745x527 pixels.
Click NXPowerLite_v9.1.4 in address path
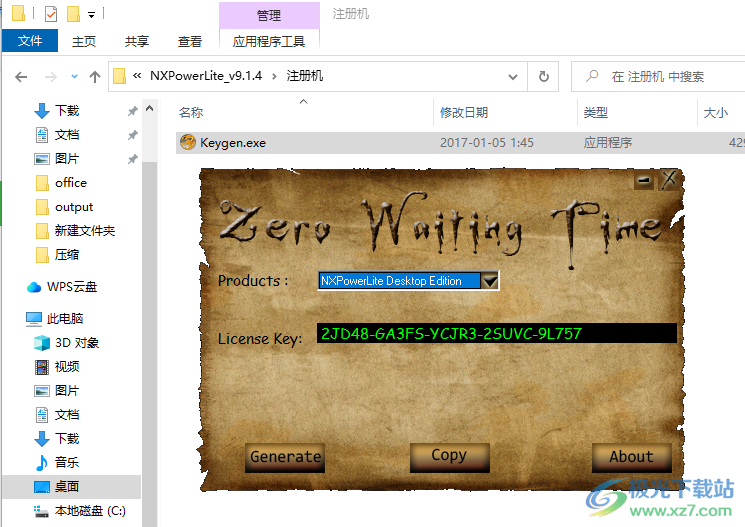[x=206, y=76]
